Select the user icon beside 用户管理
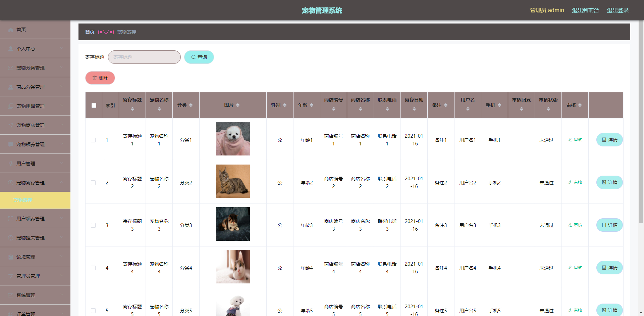The image size is (644, 316). (10, 164)
